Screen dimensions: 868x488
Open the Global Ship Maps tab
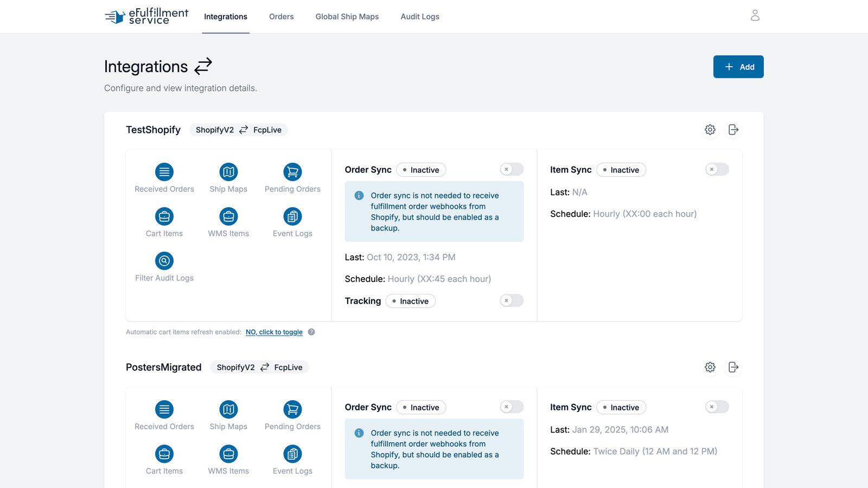[347, 16]
